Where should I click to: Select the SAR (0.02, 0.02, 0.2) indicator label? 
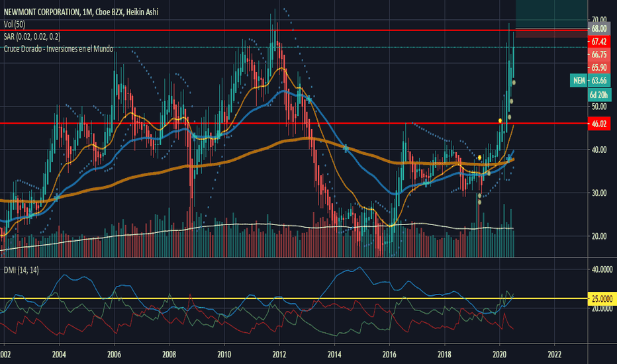point(32,36)
